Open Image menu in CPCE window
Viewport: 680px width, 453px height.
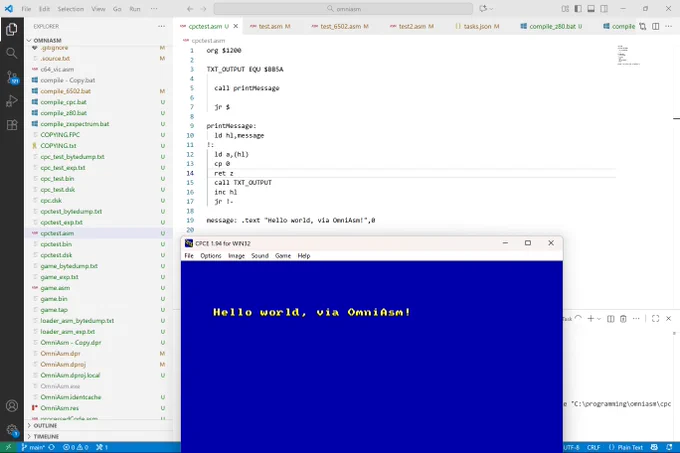coord(236,256)
